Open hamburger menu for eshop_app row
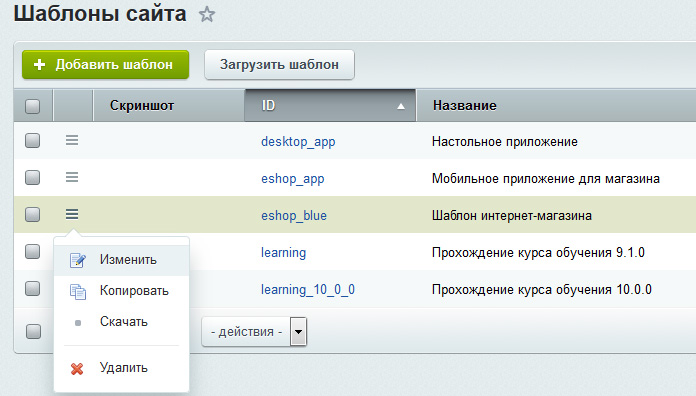This screenshot has width=696, height=396. 72,177
